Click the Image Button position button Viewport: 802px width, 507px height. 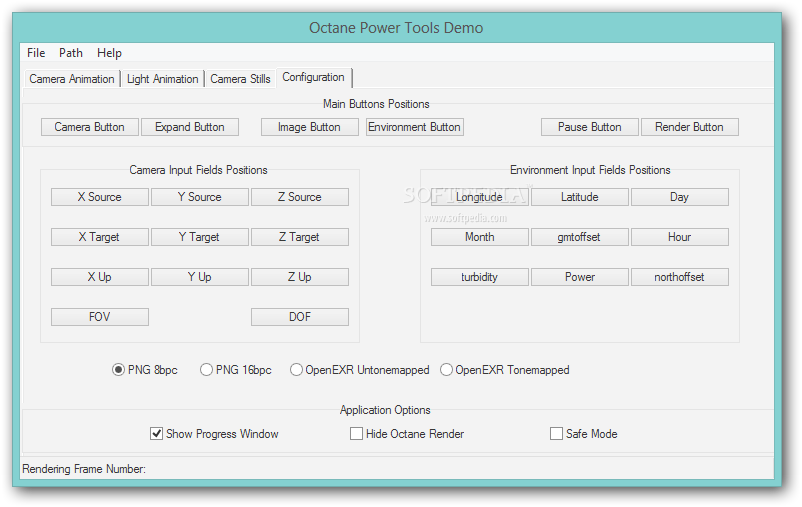(309, 127)
